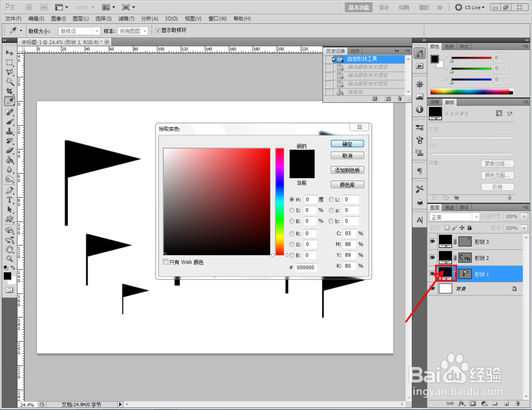
Task: Open the 图像(I) menu
Action: 59,19
